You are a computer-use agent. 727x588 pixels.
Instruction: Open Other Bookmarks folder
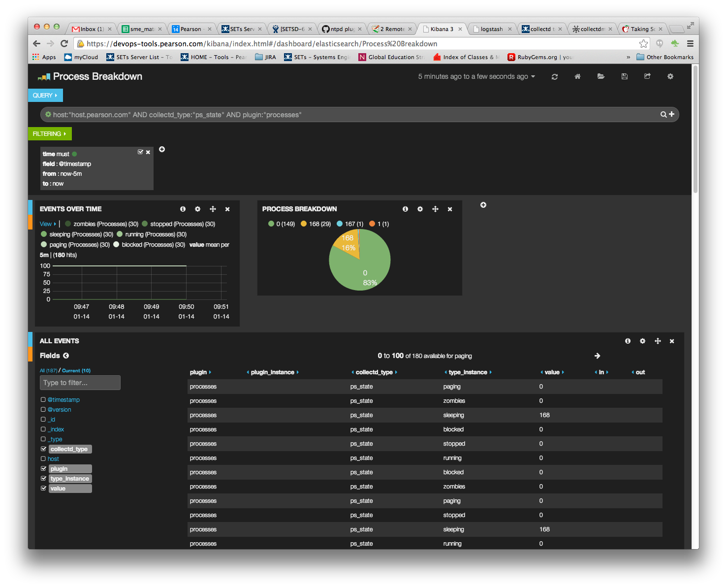[x=665, y=57]
